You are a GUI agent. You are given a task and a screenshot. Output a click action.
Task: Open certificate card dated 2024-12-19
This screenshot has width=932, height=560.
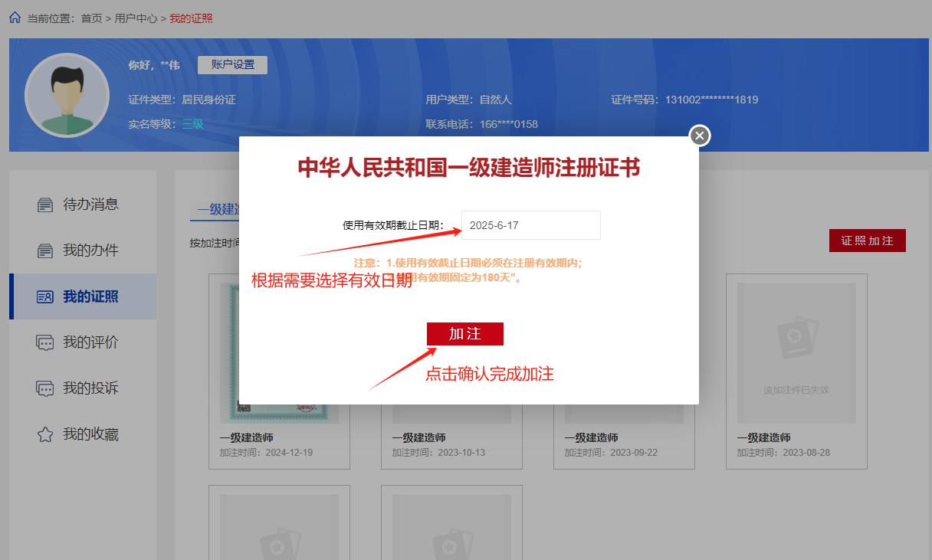coord(279,372)
